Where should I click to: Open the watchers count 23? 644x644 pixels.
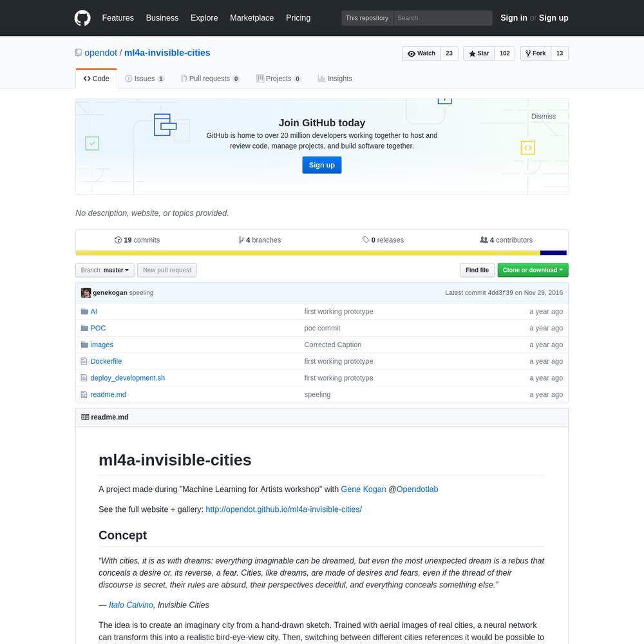point(450,53)
